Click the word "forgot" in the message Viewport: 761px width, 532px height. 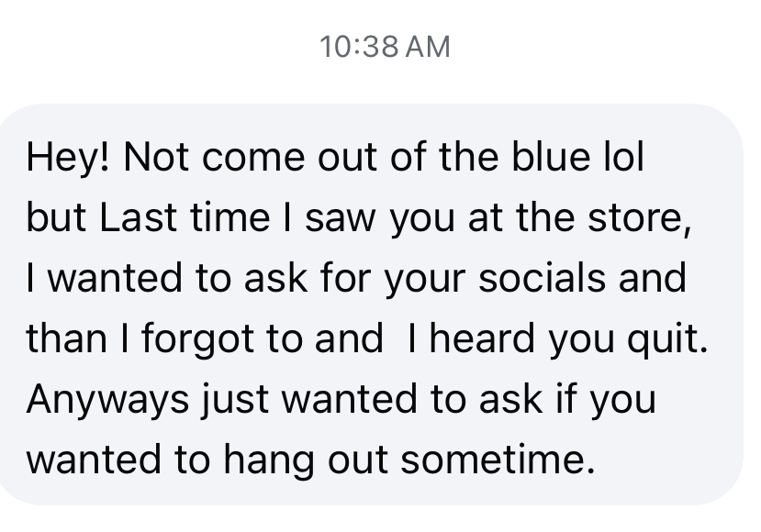(x=197, y=340)
